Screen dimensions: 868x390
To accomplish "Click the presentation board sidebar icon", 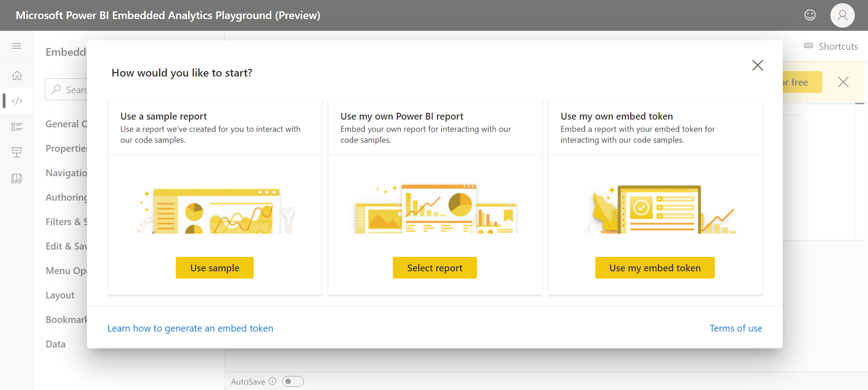I will pyautogui.click(x=17, y=153).
